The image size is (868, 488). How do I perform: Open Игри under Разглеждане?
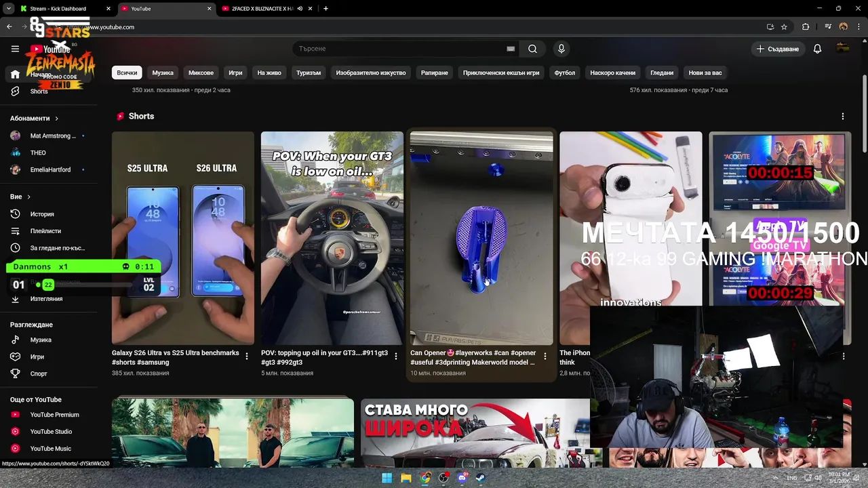(x=37, y=357)
